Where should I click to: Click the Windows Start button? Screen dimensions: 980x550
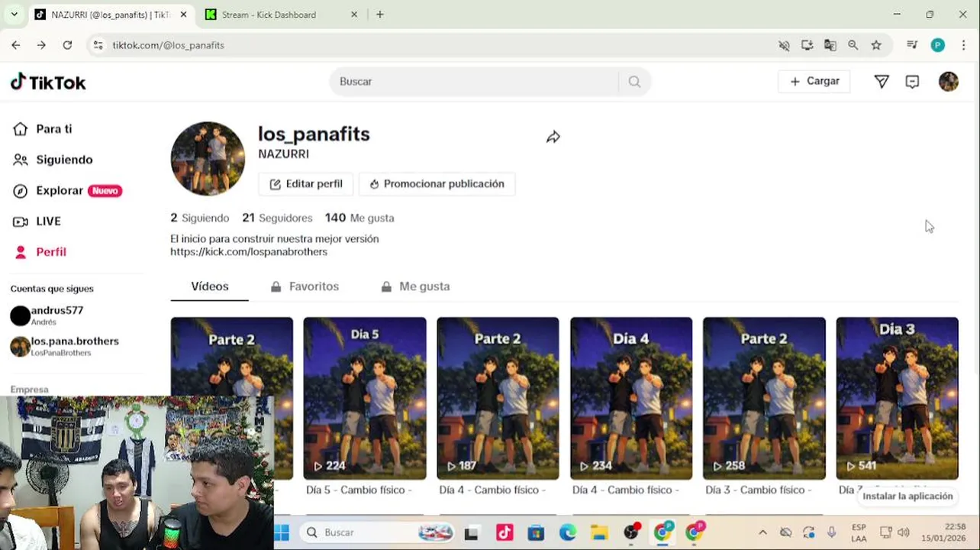[x=282, y=532]
